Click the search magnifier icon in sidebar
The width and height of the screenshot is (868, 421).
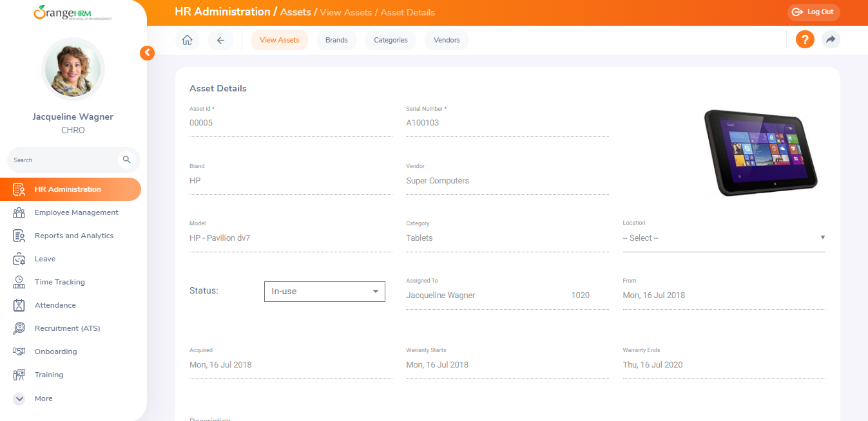pos(126,160)
